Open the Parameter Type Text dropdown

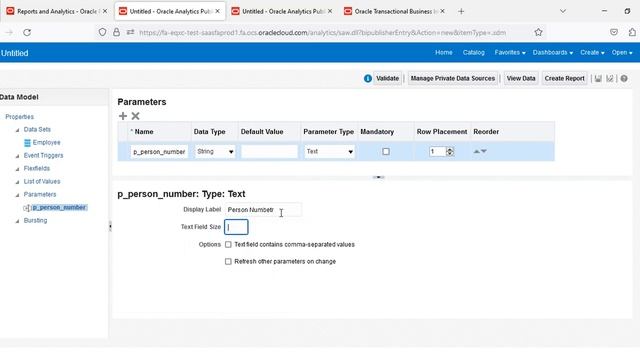click(x=329, y=151)
